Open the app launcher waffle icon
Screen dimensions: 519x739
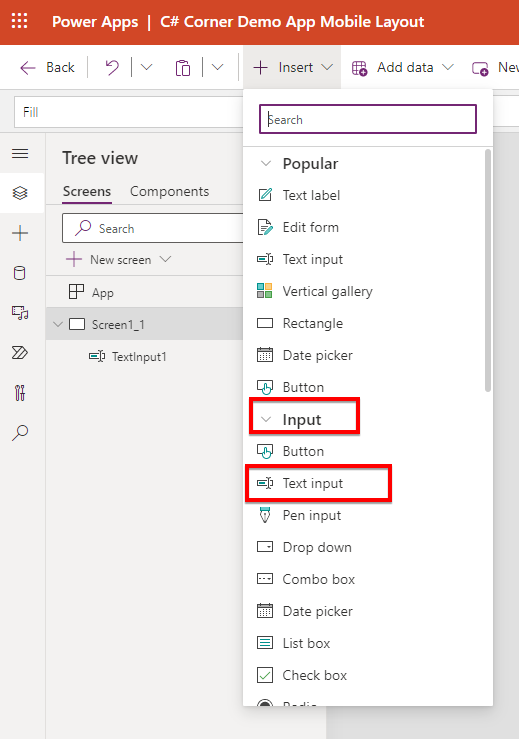click(x=19, y=21)
